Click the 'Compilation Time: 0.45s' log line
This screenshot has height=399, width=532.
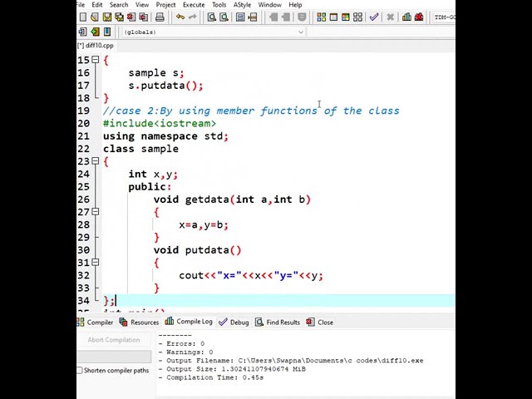point(210,377)
